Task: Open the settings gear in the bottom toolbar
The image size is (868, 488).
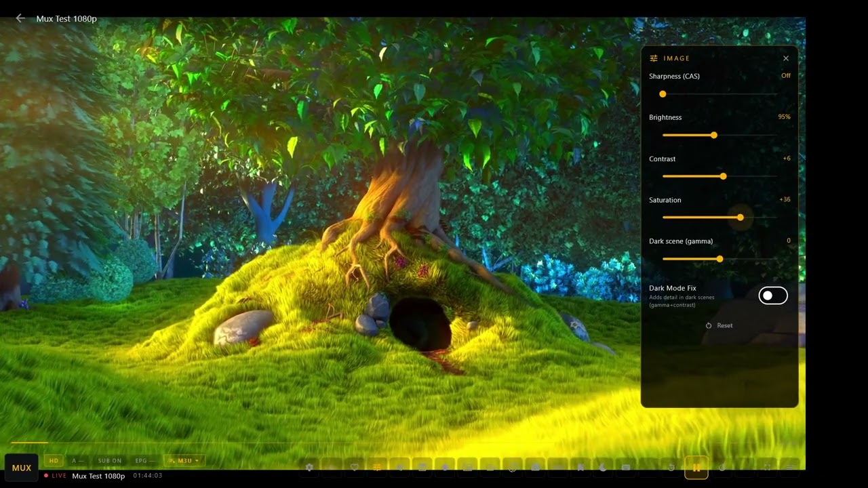Action: tap(309, 467)
